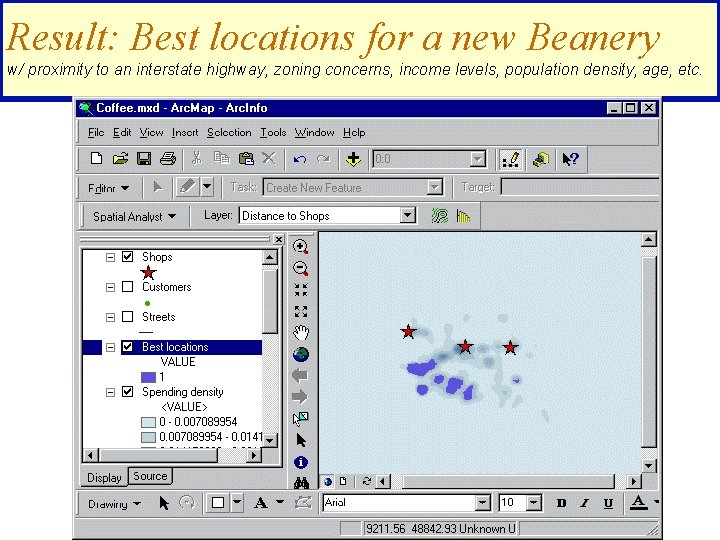Image resolution: width=720 pixels, height=540 pixels.
Task: Toggle Underline text formatting
Action: pos(608,503)
